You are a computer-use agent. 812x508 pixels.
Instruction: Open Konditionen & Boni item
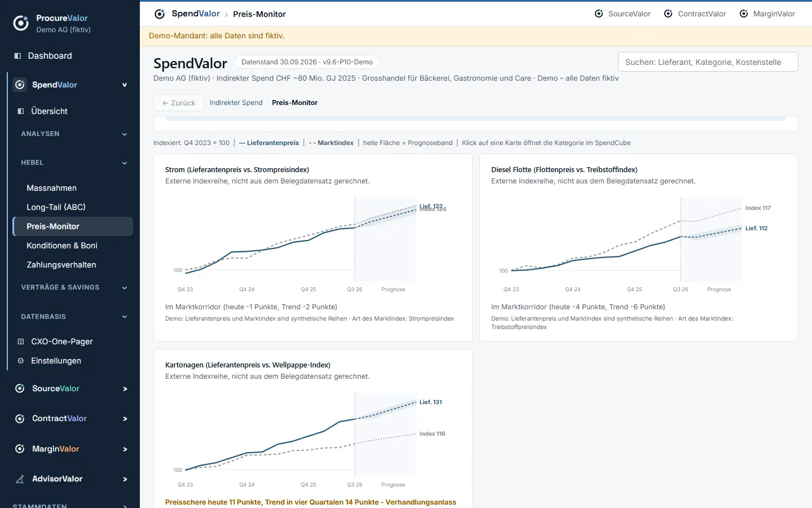click(73, 246)
